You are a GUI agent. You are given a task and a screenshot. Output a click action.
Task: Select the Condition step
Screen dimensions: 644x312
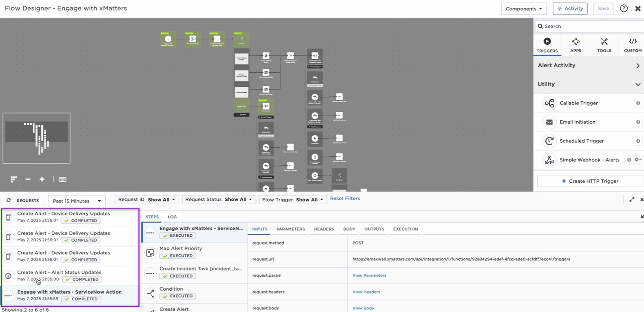pos(195,294)
